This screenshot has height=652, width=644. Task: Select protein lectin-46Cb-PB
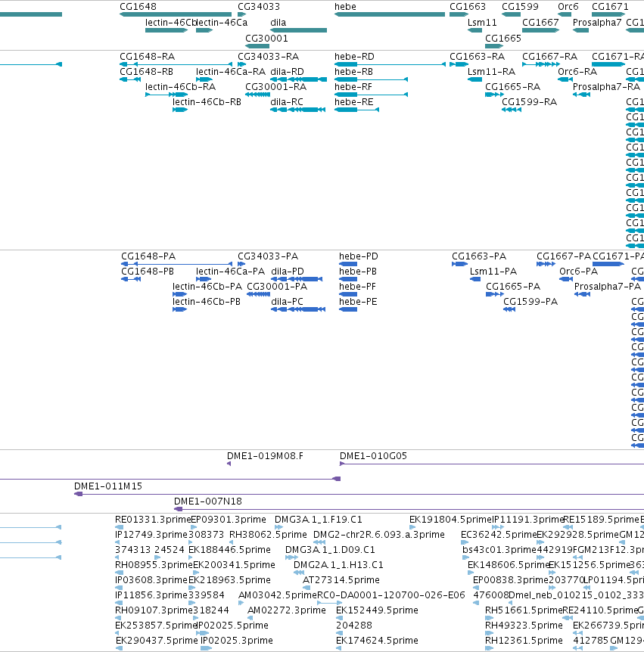(x=207, y=302)
